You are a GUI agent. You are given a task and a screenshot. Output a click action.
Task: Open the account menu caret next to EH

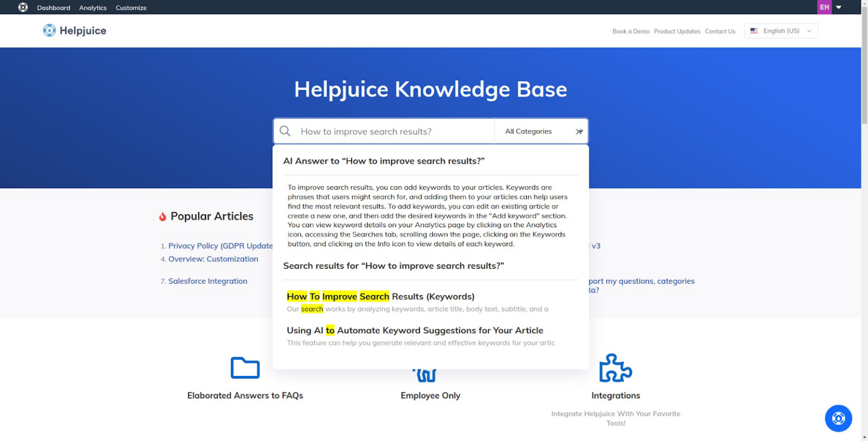[838, 7]
